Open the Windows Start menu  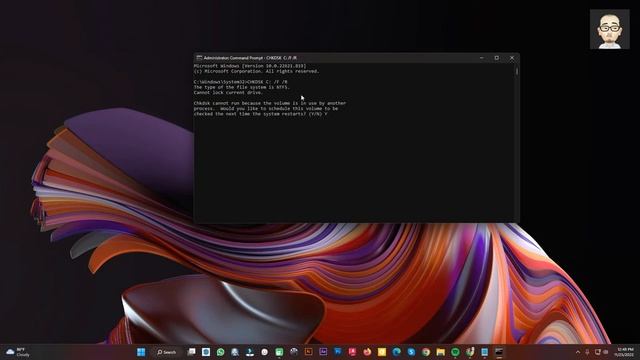[x=141, y=352]
